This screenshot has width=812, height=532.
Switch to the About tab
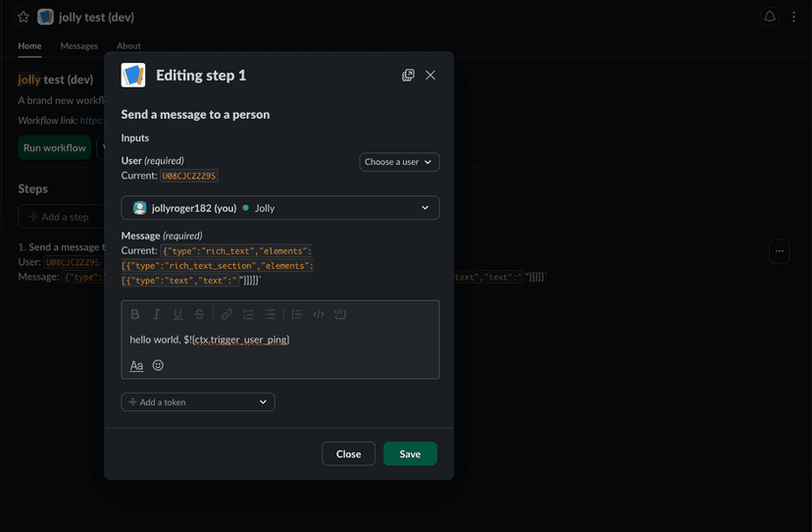[128, 46]
